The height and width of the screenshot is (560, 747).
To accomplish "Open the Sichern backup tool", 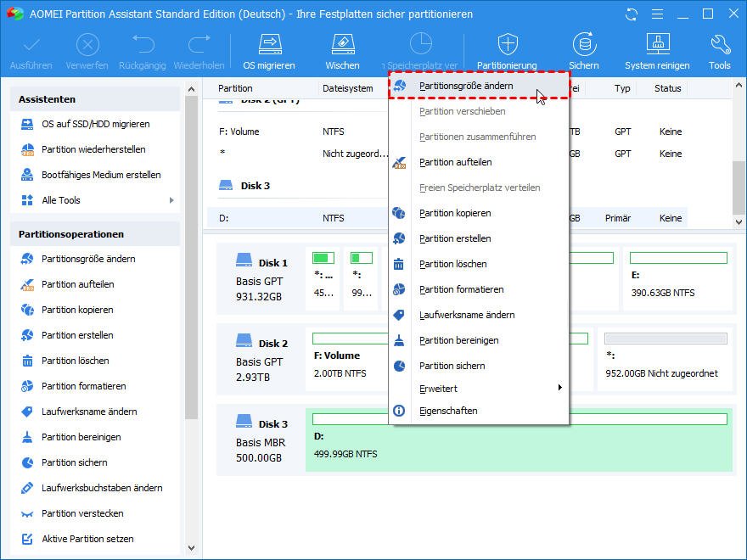I will pos(584,52).
